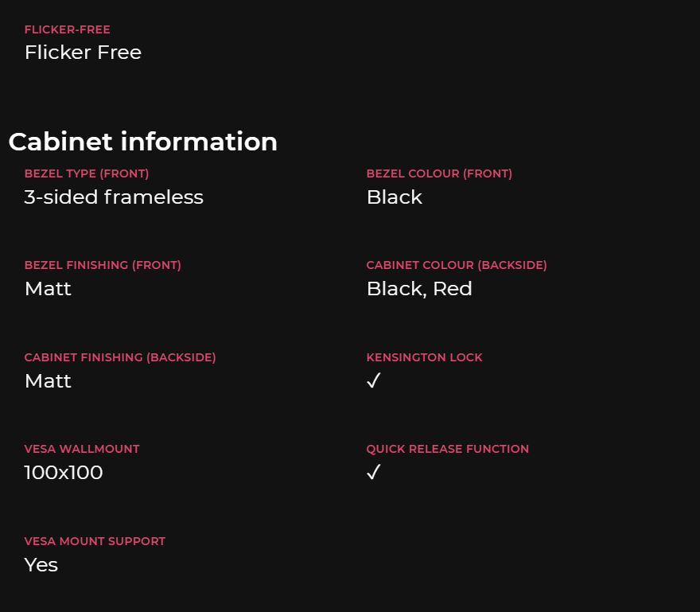Select the Kensington Lock label
Viewport: 700px width, 612px height.
pos(424,357)
